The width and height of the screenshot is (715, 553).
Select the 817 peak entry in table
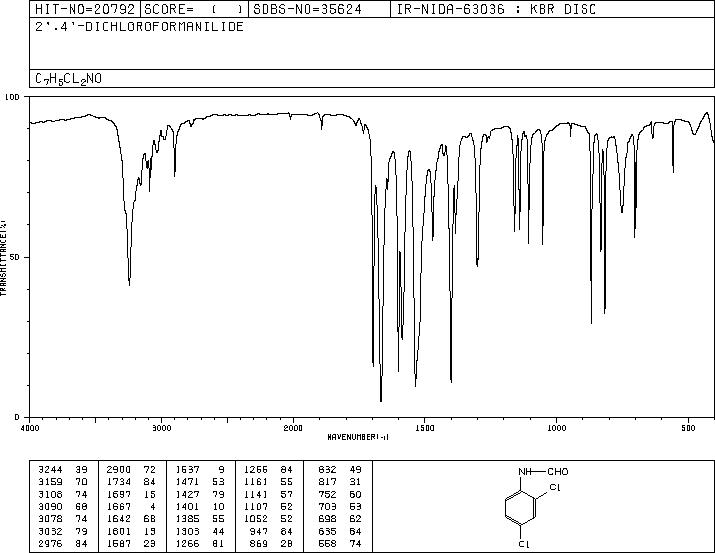340,482
